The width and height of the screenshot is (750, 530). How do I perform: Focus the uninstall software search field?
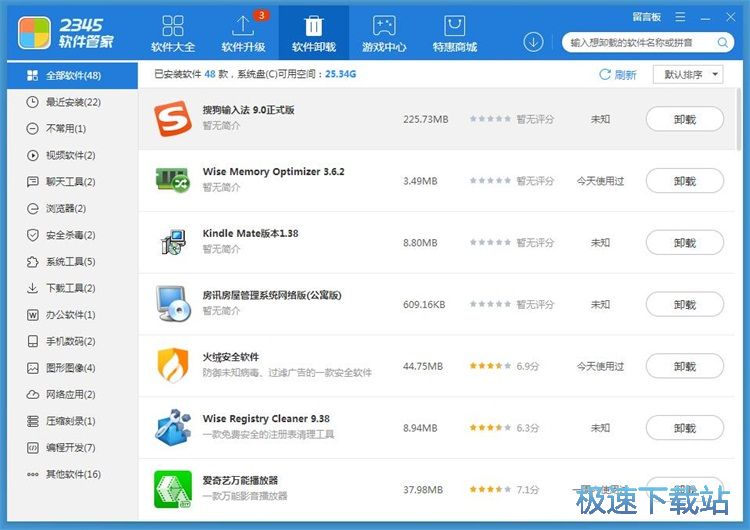[648, 43]
